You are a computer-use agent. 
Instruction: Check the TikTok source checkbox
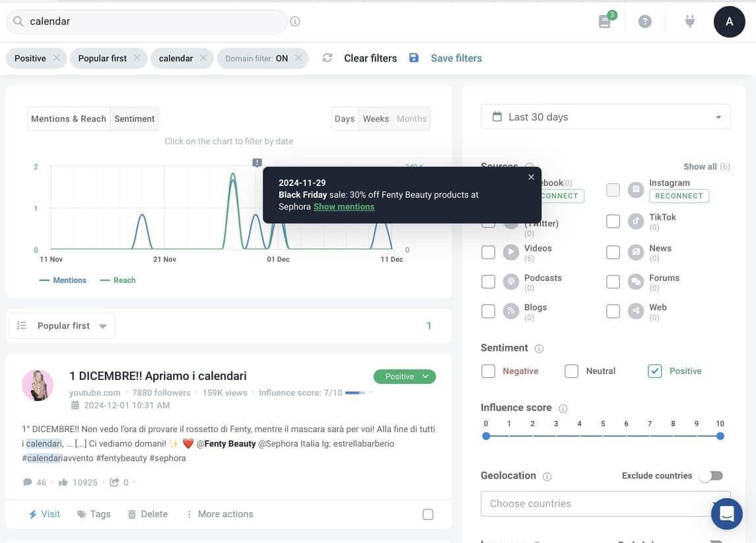click(613, 221)
